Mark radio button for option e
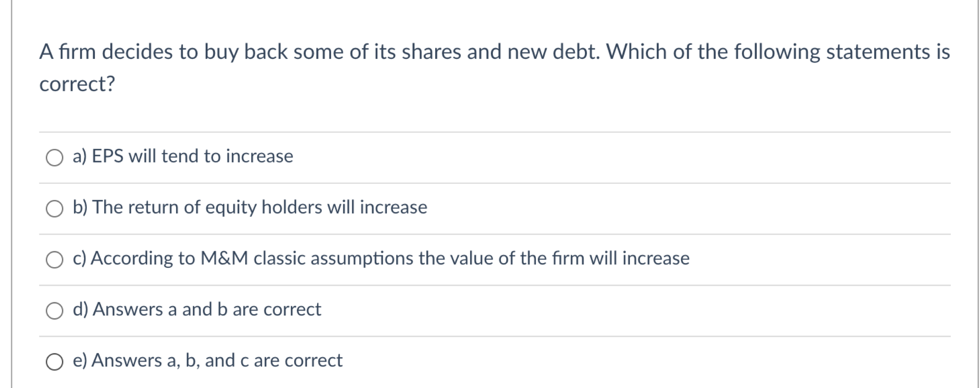The width and height of the screenshot is (980, 388). click(54, 362)
